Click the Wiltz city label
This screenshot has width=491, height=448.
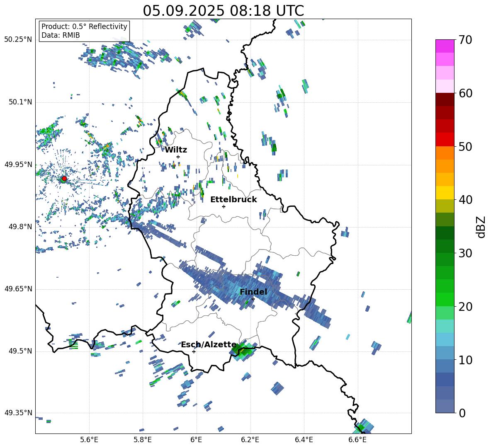pyautogui.click(x=176, y=150)
